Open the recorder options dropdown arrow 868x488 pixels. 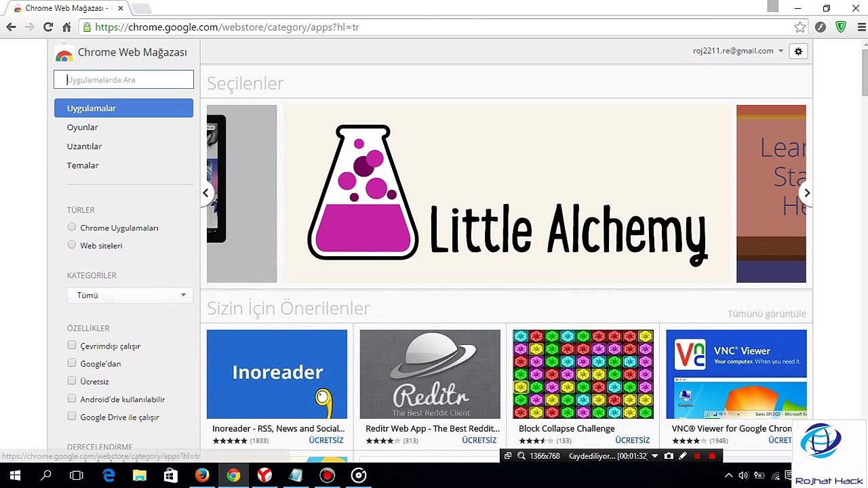[654, 456]
